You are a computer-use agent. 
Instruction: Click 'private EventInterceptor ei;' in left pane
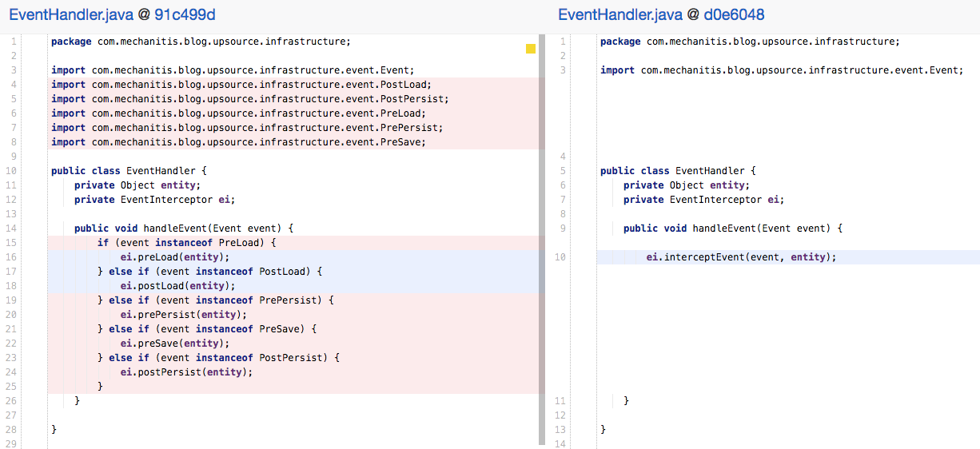click(x=155, y=200)
